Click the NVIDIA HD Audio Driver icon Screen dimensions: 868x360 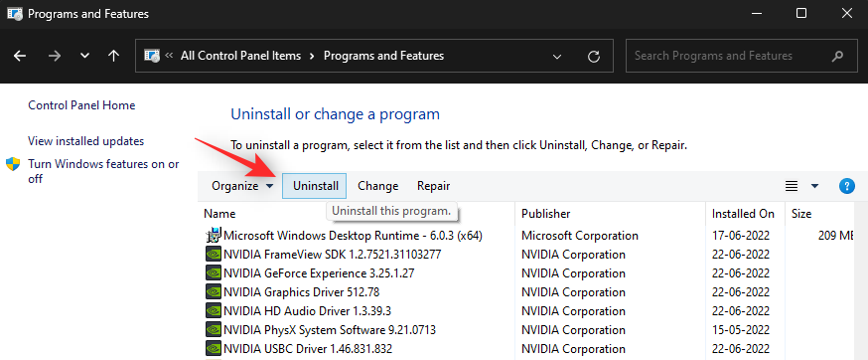(214, 311)
